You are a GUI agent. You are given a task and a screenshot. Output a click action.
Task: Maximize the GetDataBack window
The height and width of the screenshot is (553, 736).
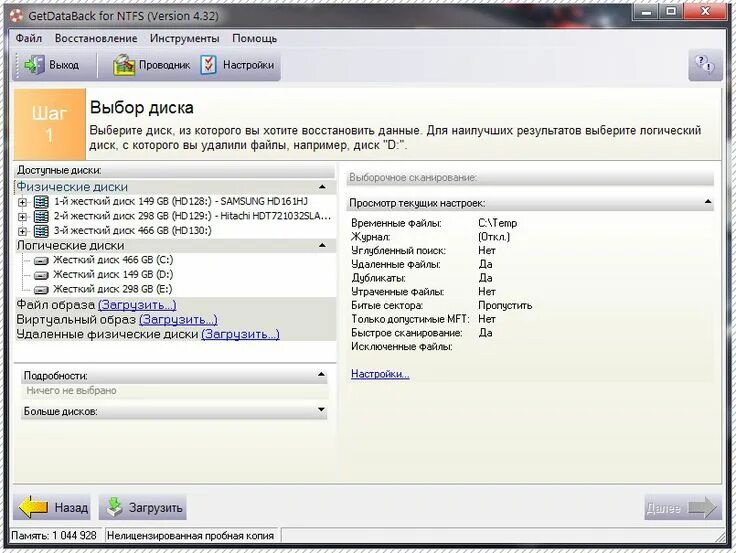[x=672, y=11]
